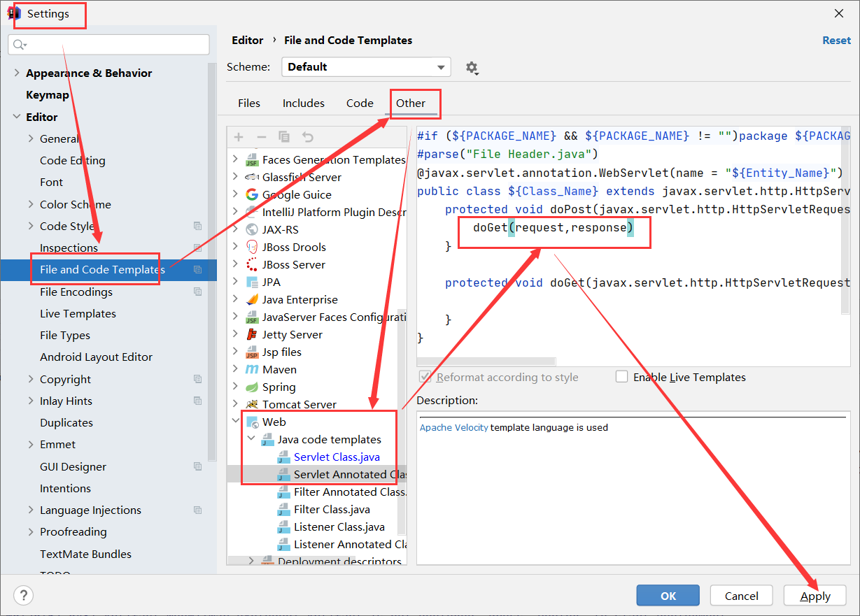Viewport: 860px width, 616px height.
Task: Click the Spring leaf icon
Action: click(252, 387)
